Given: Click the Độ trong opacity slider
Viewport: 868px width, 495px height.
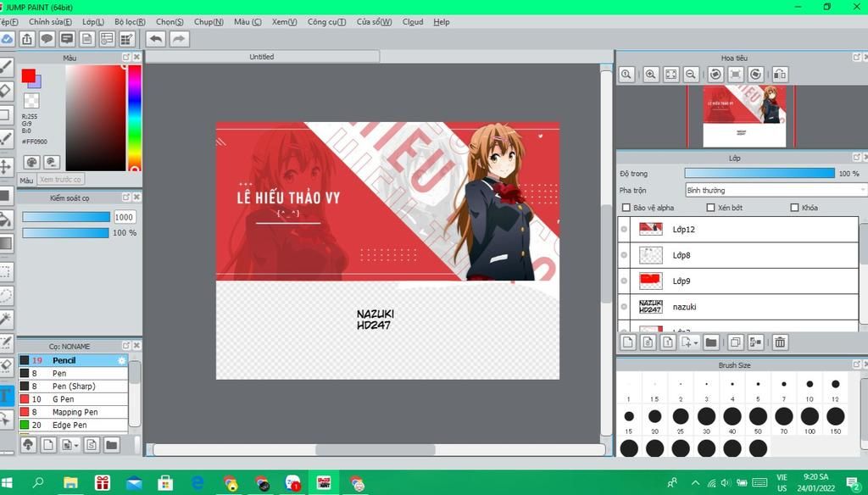Looking at the screenshot, I should pos(759,173).
